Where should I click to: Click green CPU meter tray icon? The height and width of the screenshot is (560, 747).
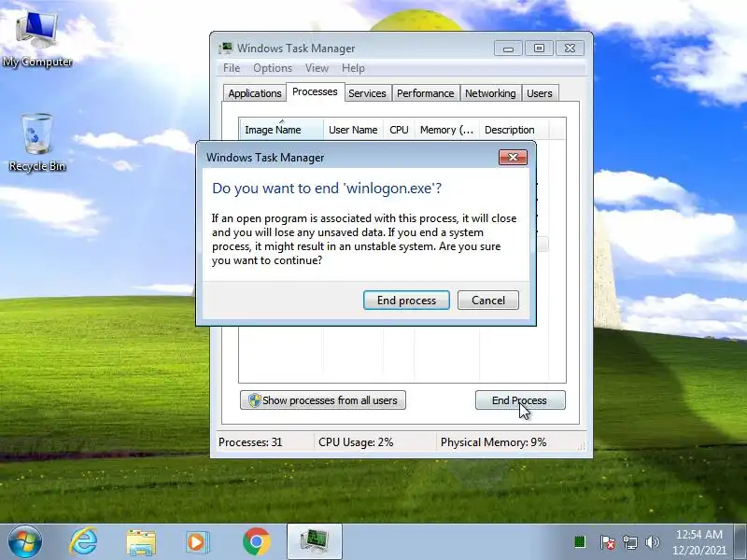pos(580,542)
